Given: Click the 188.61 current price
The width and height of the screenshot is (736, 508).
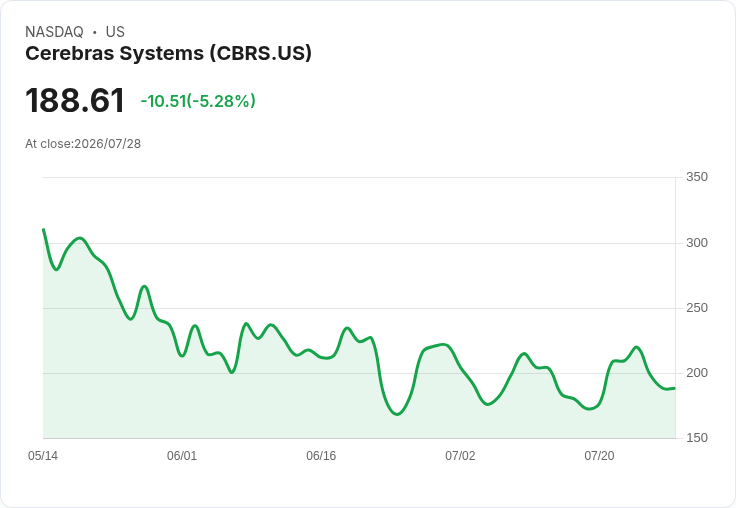Looking at the screenshot, I should 75,100.
